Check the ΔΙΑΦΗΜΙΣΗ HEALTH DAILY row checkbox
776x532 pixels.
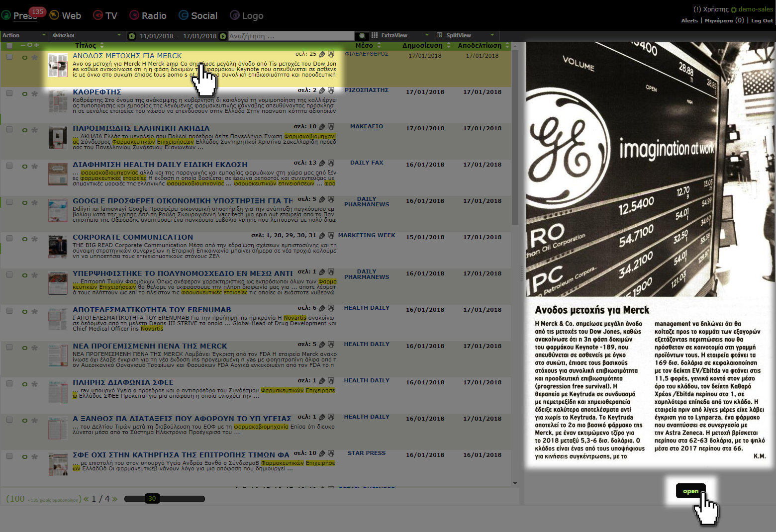tap(9, 166)
